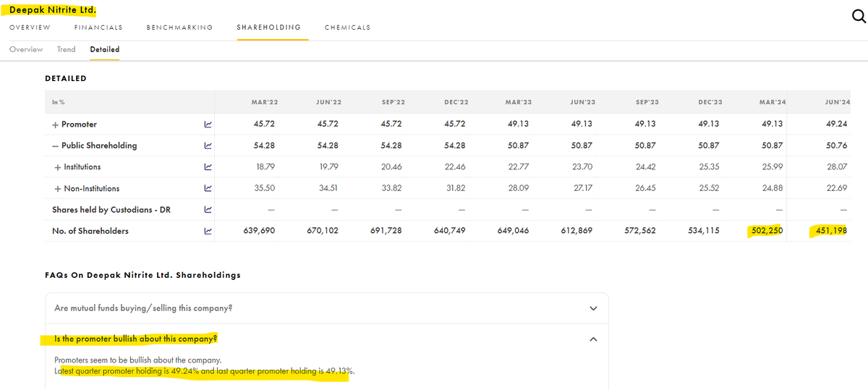Click the DETAILED section heading
This screenshot has width=868, height=390.
pyautogui.click(x=66, y=78)
